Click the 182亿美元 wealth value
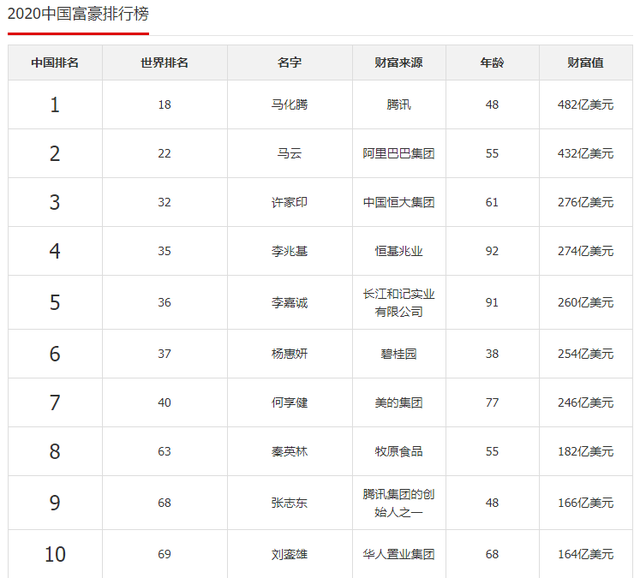Viewport: 640px width, 578px height. 586,452
